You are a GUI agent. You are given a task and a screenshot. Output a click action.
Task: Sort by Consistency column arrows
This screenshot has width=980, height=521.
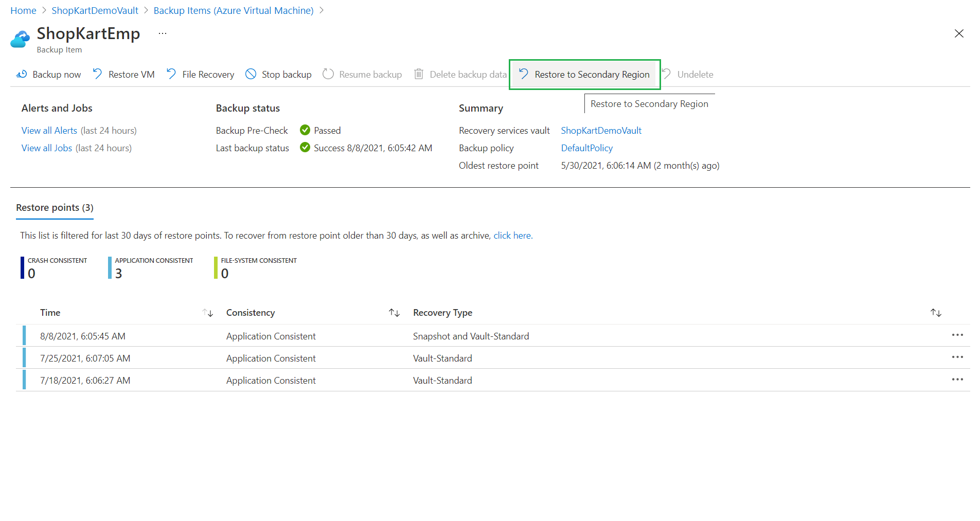coord(394,313)
